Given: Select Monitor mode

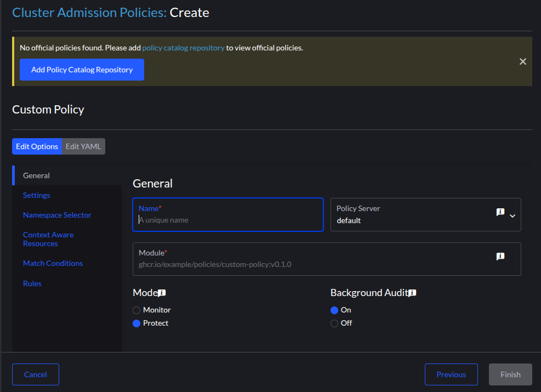Looking at the screenshot, I should tap(136, 310).
